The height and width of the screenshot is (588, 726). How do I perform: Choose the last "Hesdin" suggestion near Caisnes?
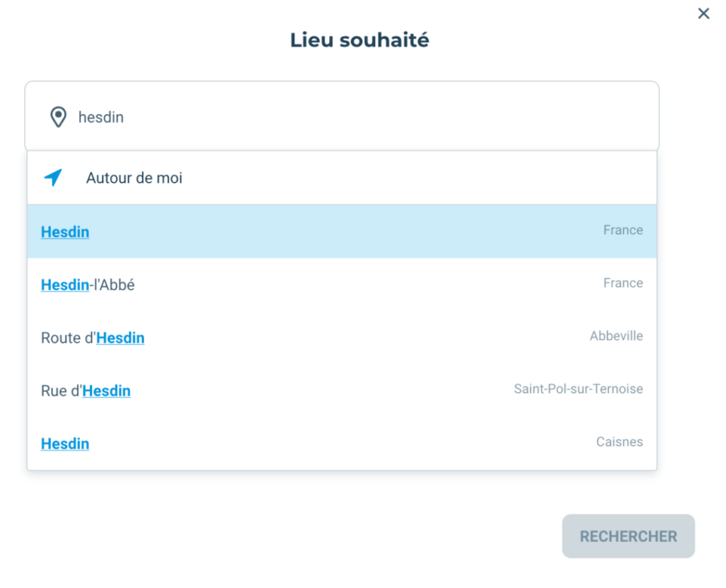[65, 444]
